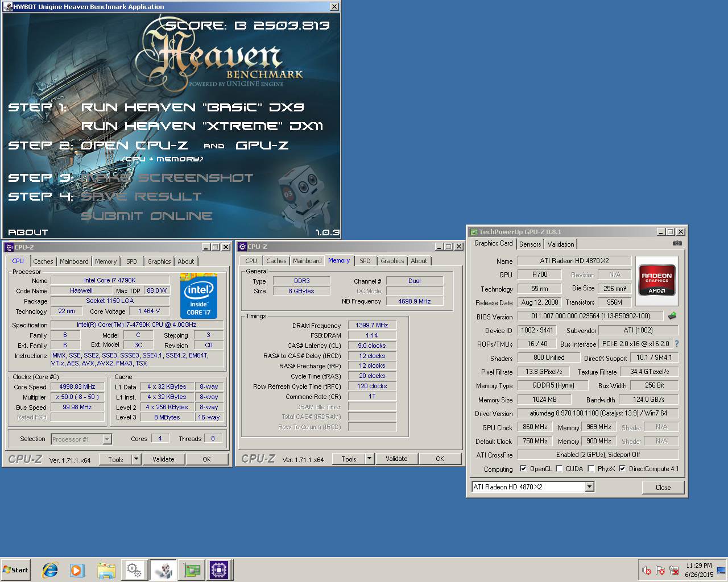Open the Processor #1 selection dropdown

(x=107, y=439)
